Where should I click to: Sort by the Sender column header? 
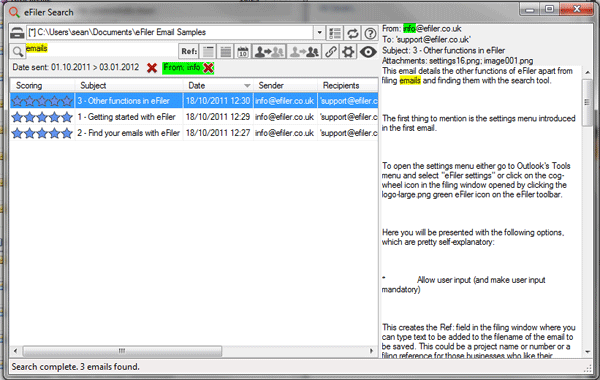coord(285,85)
